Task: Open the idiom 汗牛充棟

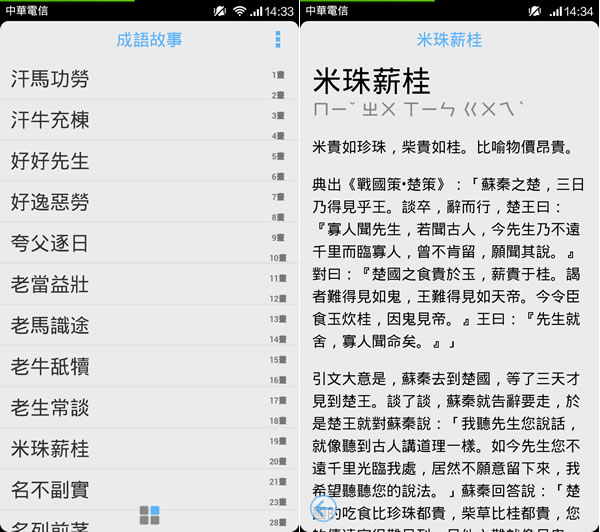Action: [x=149, y=120]
